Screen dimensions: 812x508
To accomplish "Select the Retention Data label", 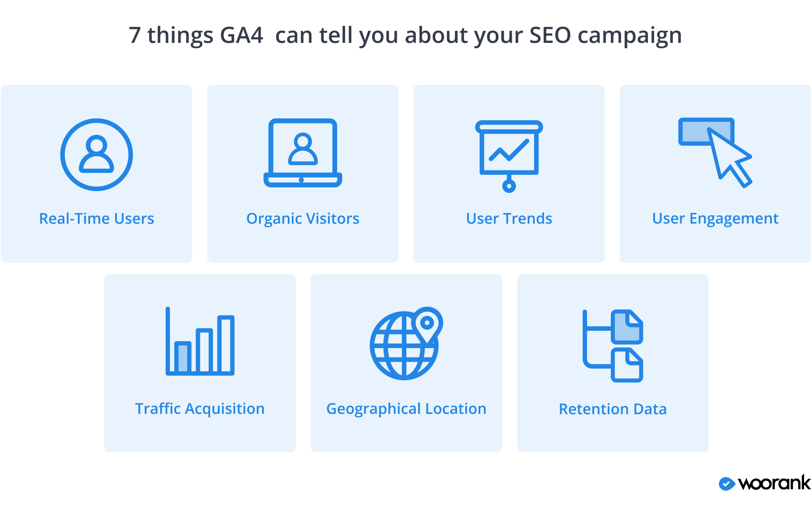I will pyautogui.click(x=613, y=409).
